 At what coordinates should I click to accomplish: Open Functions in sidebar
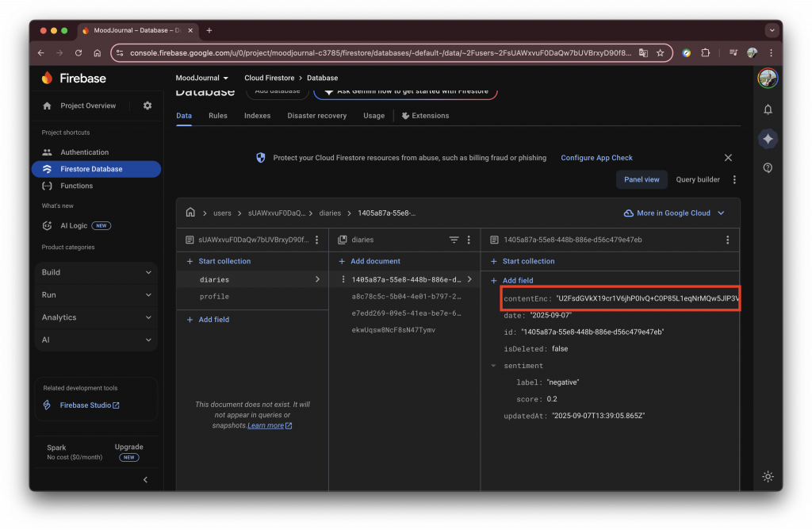pos(96,186)
